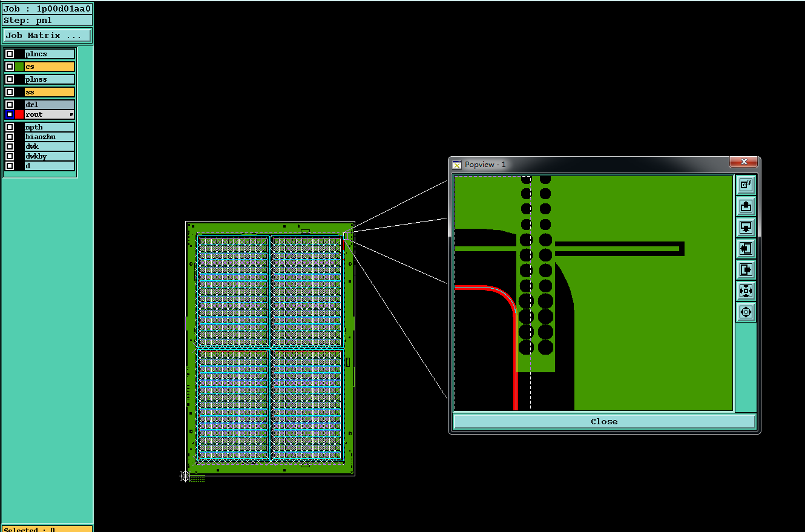Click the Job : 1p00d01aa0 label
Screen dimensions: 805x532
click(x=47, y=8)
